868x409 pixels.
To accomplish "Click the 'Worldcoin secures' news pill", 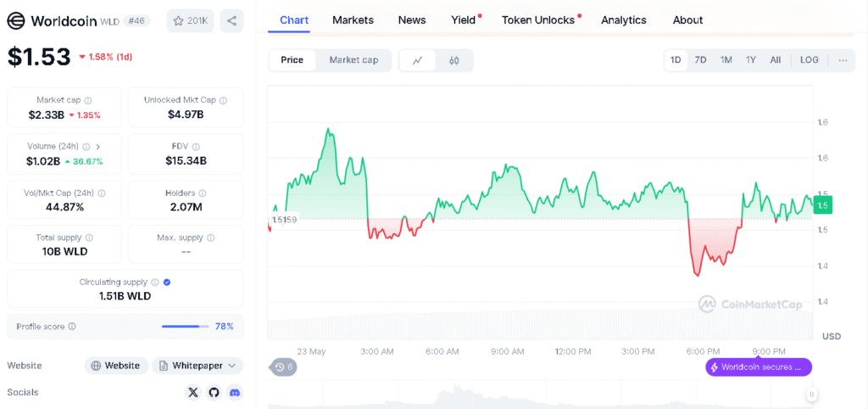I will 759,367.
